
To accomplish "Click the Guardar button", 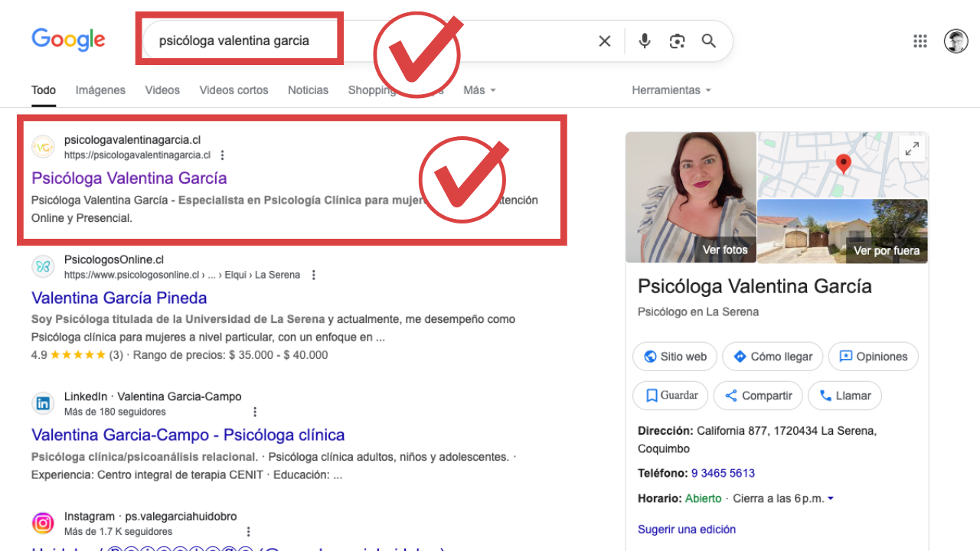I will coord(670,396).
